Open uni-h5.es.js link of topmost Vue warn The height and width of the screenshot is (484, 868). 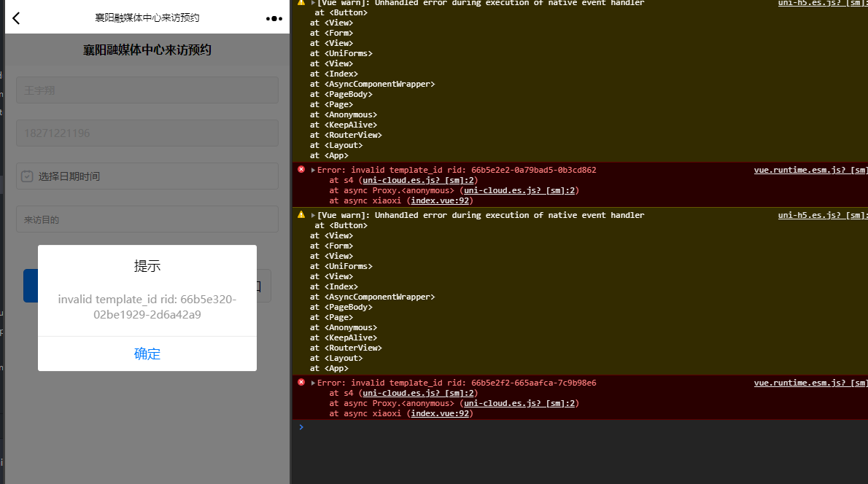click(x=823, y=3)
